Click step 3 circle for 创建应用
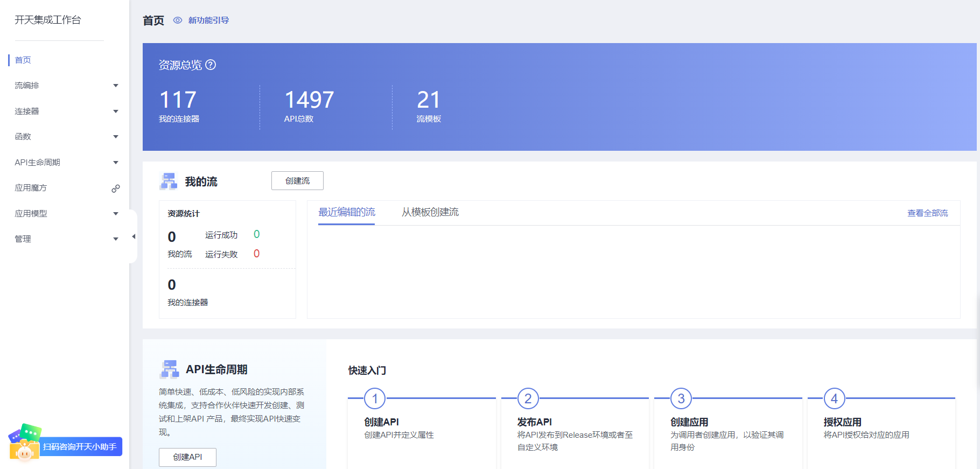Screen dimensions: 980x469 click(681, 399)
